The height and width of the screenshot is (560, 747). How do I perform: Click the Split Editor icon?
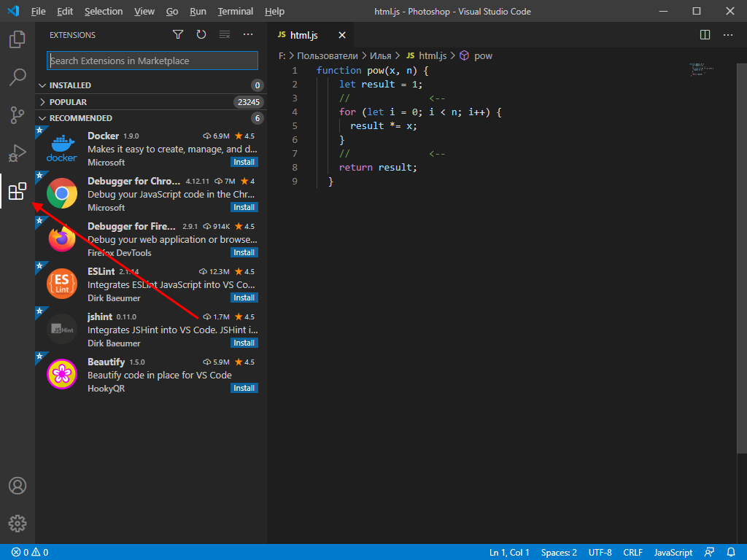pos(704,34)
